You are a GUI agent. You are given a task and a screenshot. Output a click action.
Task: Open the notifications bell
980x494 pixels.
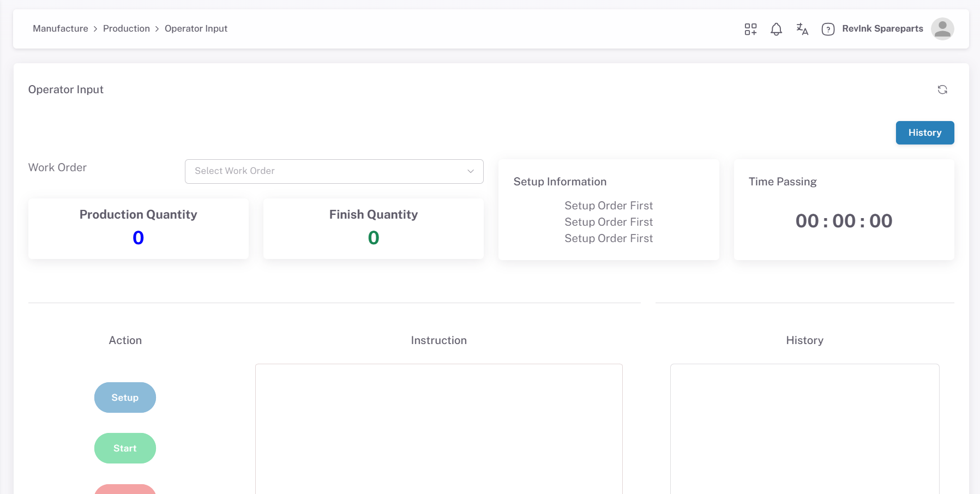[x=776, y=29]
